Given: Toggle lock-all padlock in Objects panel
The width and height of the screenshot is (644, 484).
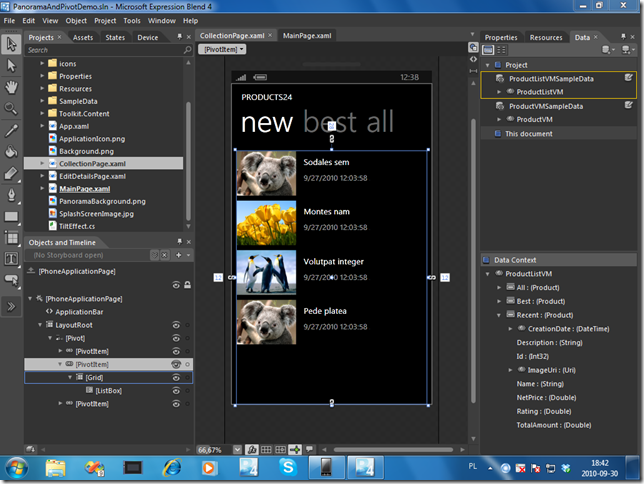Looking at the screenshot, I should coord(187,285).
